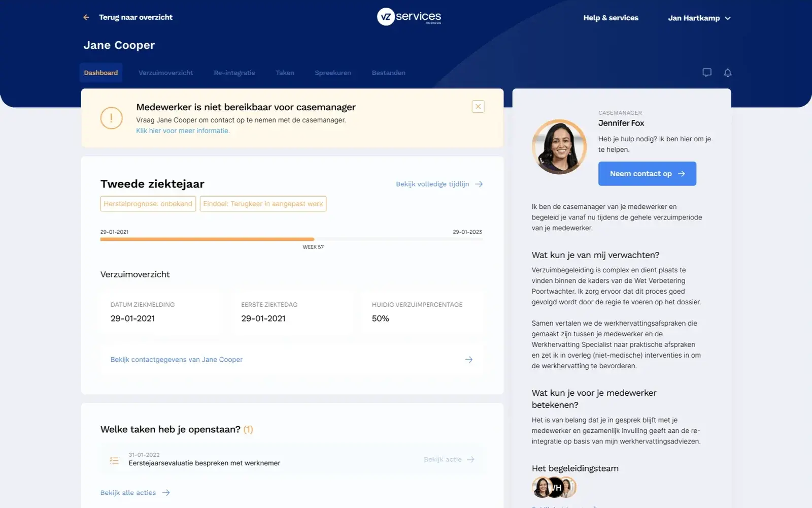Image resolution: width=812 pixels, height=508 pixels.
Task: Open the Spreekuren tab
Action: pyautogui.click(x=333, y=73)
